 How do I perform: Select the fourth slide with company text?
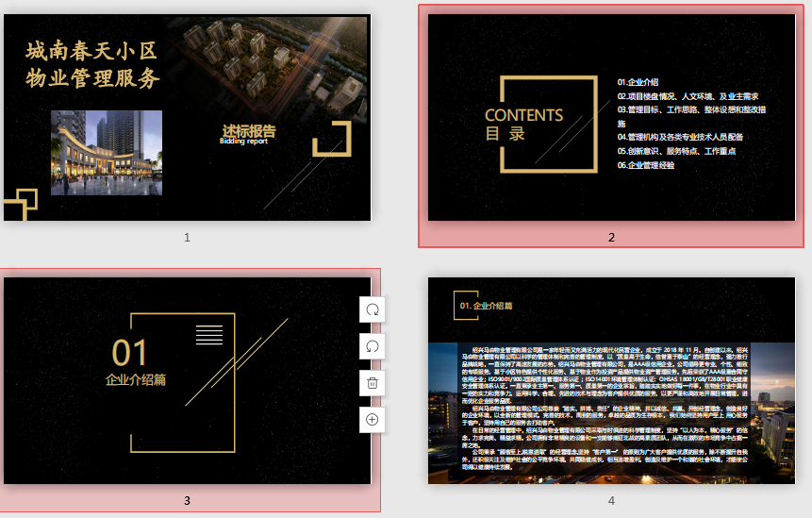tap(610, 380)
